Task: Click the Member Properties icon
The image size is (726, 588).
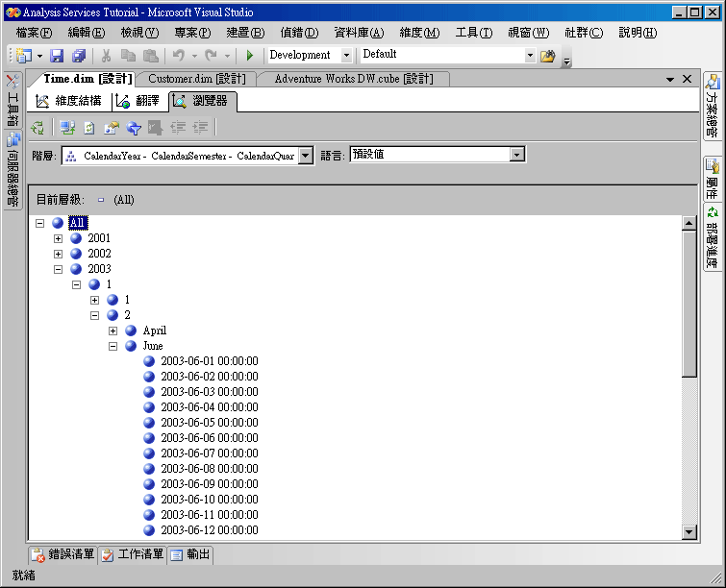Action: [x=112, y=128]
